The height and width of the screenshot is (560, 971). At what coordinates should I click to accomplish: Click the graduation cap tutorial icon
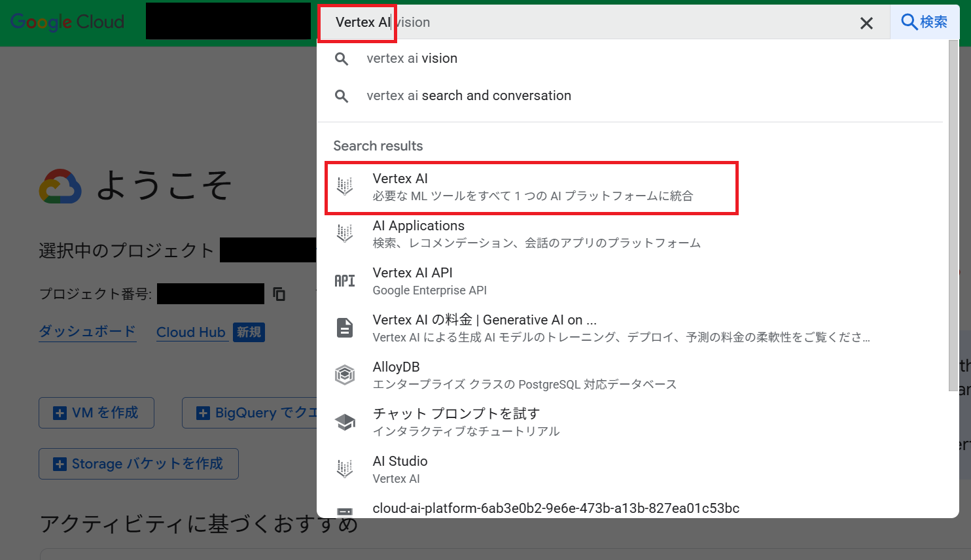(x=345, y=422)
